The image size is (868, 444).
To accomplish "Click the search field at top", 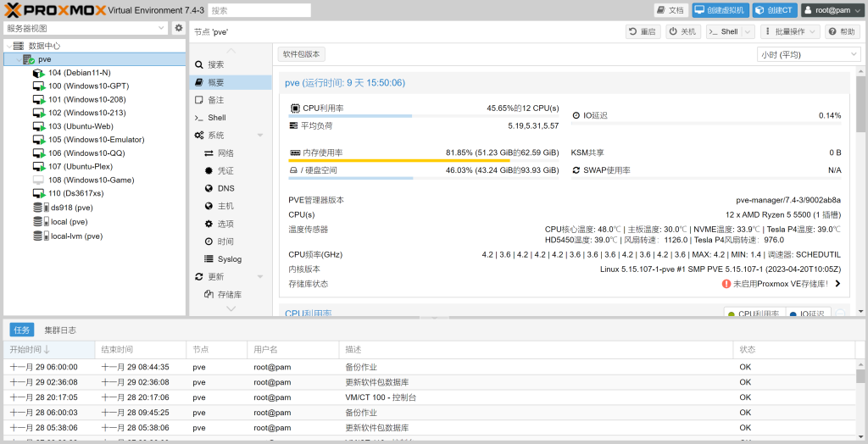I will 259,10.
